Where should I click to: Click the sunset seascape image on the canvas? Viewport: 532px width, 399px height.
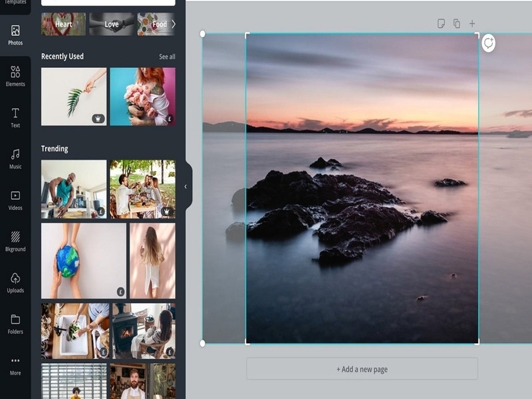pos(362,188)
